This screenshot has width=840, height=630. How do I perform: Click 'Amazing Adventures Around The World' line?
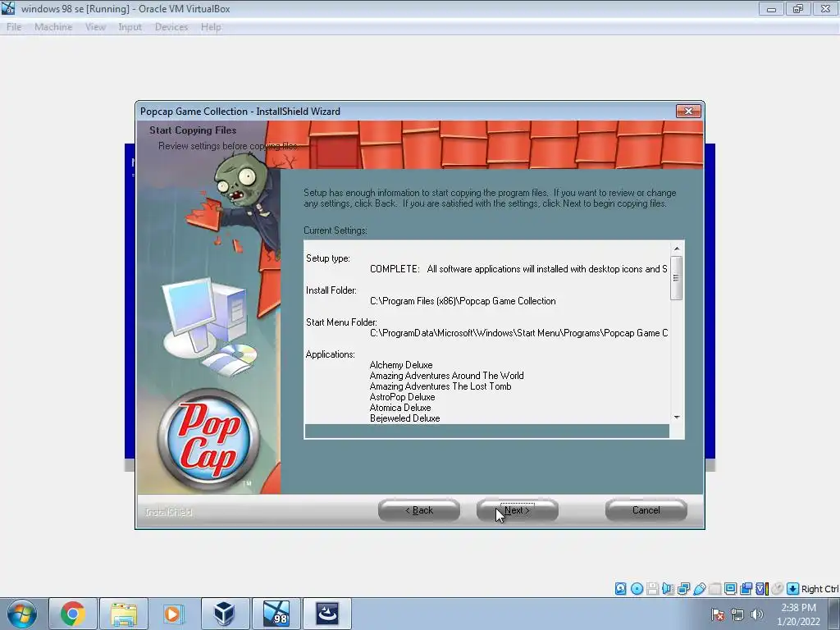447,376
